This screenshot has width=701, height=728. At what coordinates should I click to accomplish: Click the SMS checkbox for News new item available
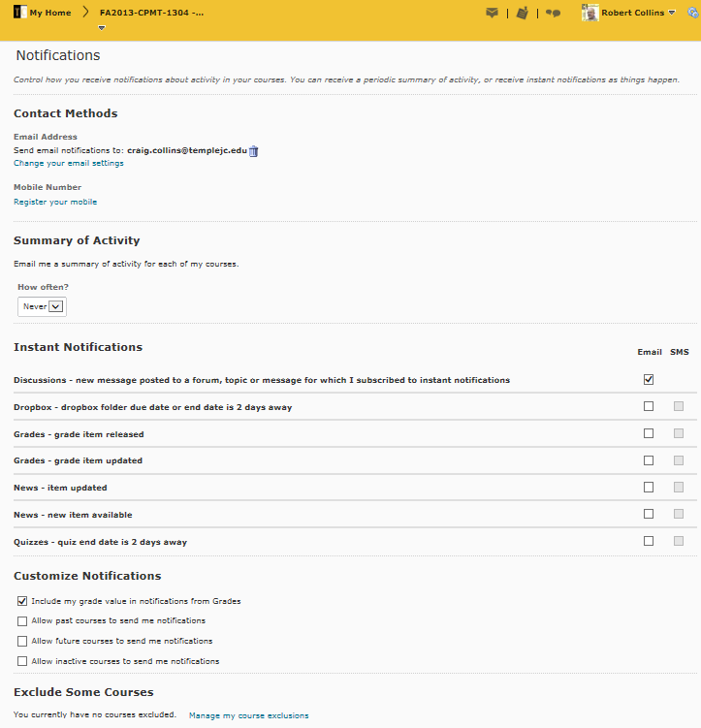click(679, 514)
